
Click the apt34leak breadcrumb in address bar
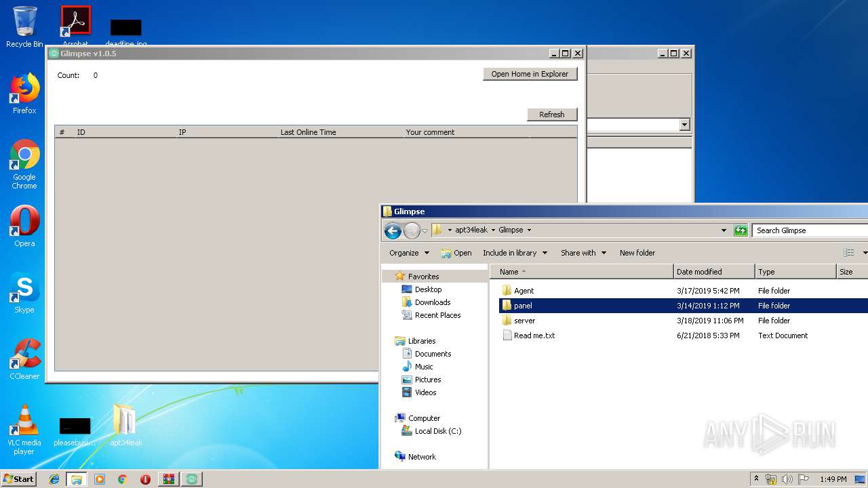click(471, 230)
